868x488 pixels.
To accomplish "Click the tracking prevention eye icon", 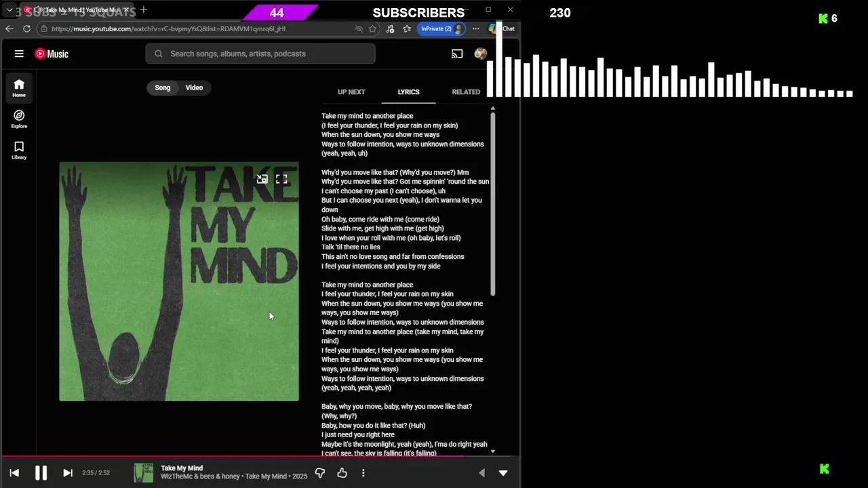I will (x=359, y=28).
